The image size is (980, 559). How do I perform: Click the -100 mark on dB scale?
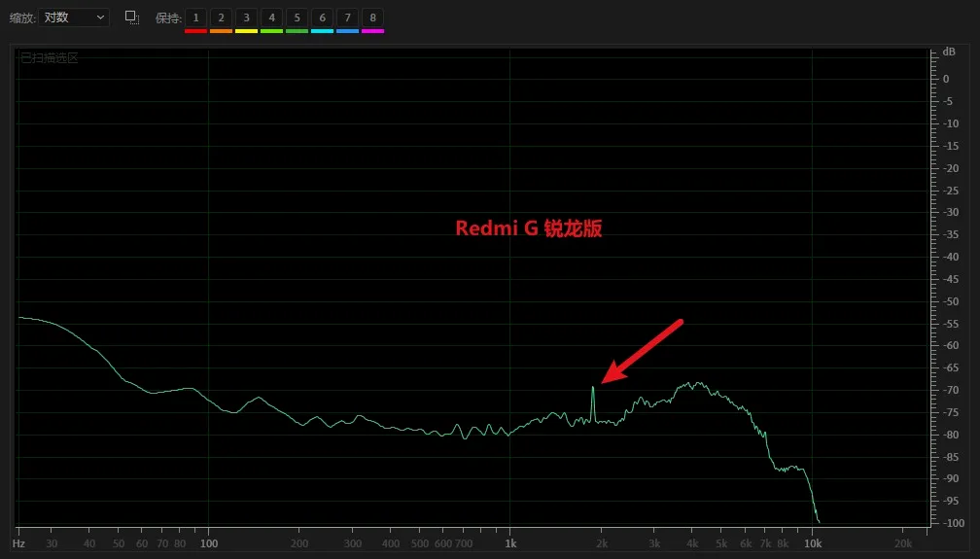[953, 523]
